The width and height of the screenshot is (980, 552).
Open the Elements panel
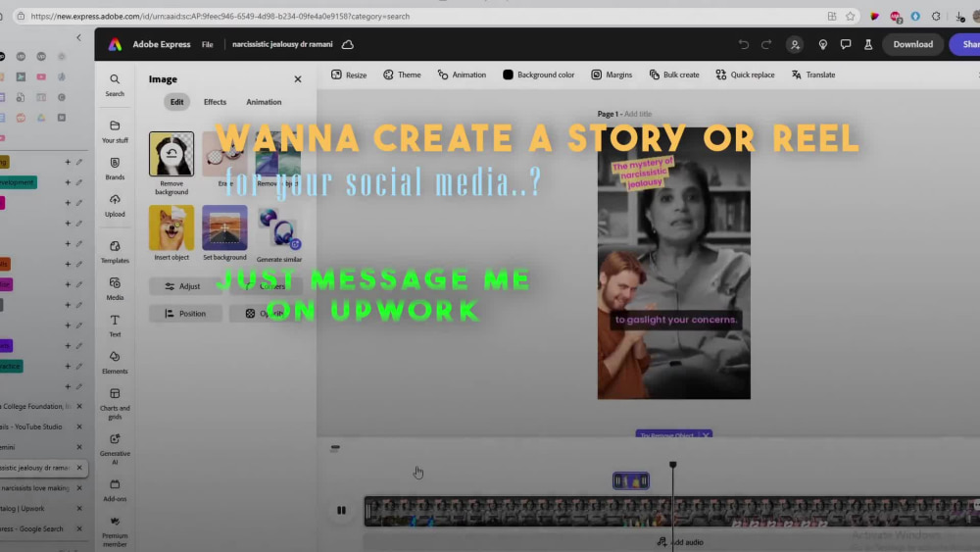pyautogui.click(x=115, y=363)
